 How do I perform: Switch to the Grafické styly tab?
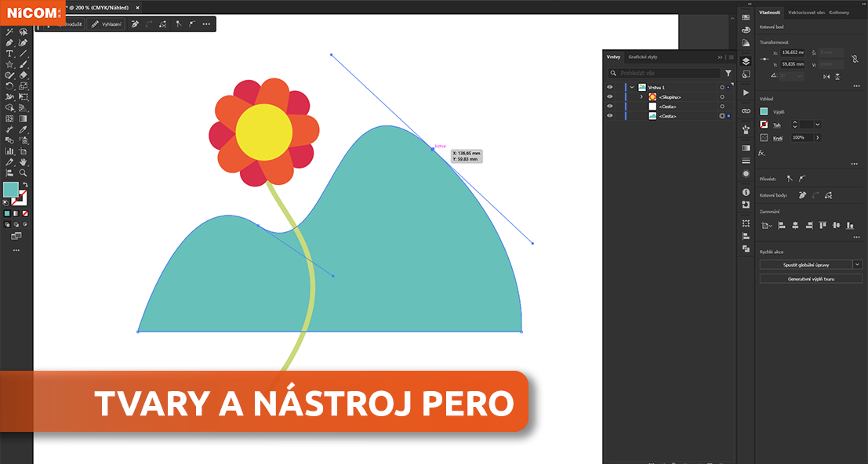click(x=642, y=57)
